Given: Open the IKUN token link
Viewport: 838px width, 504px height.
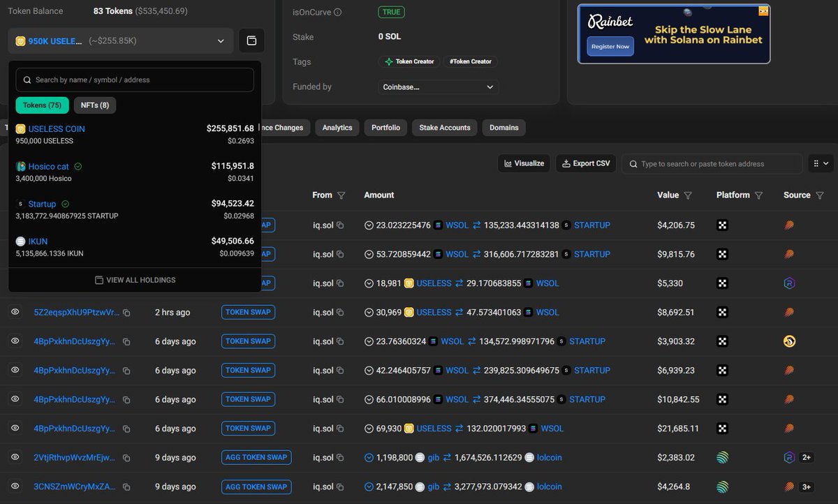Looking at the screenshot, I should [38, 242].
